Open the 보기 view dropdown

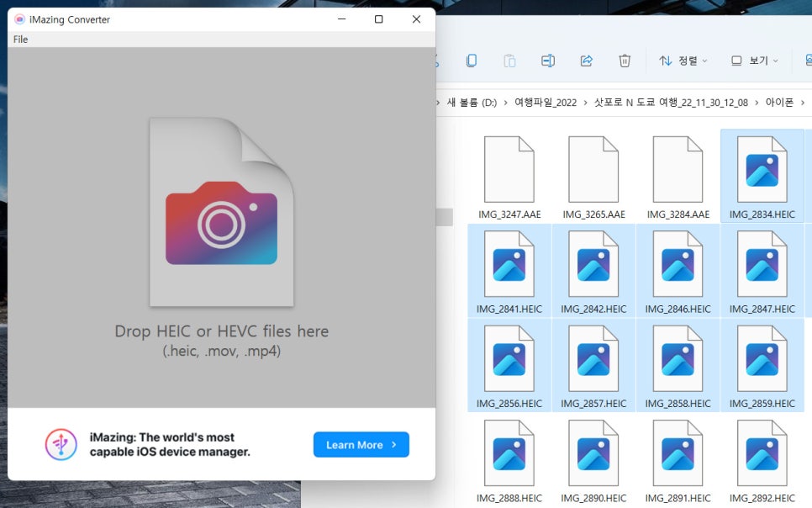pyautogui.click(x=755, y=61)
